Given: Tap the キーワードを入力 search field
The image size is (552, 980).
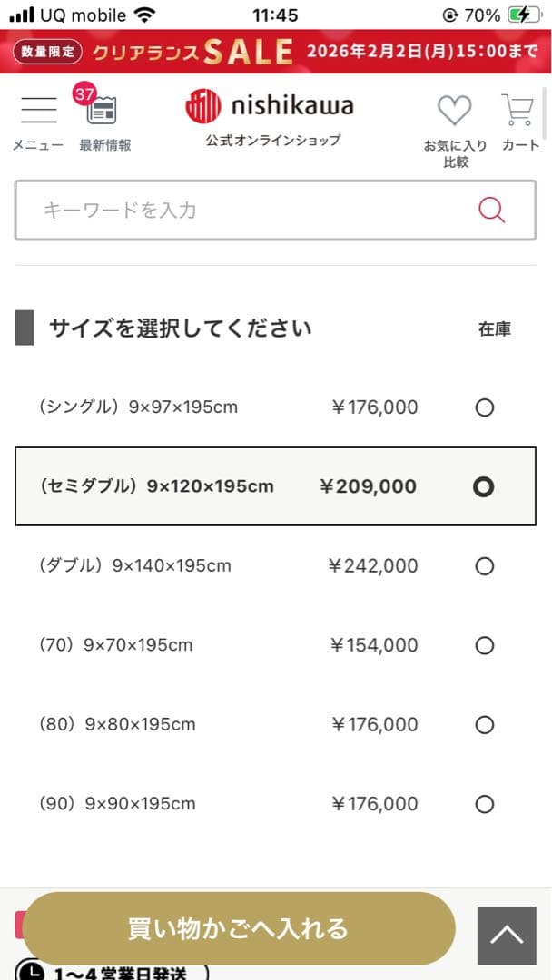Looking at the screenshot, I should coord(227,210).
